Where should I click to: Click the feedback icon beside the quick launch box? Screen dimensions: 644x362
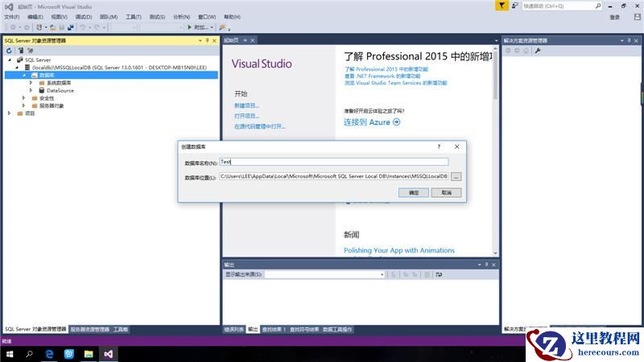tap(514, 6)
